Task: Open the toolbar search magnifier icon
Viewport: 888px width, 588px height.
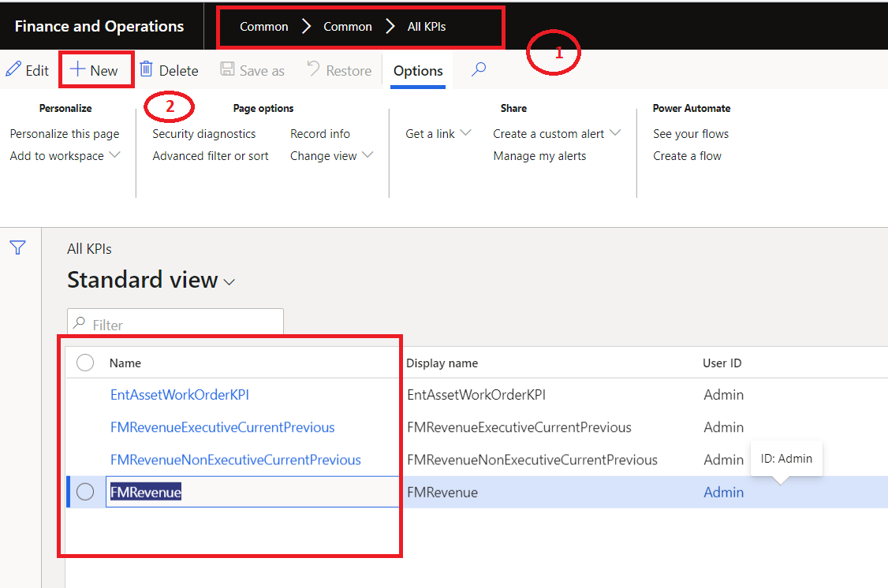Action: pyautogui.click(x=478, y=69)
